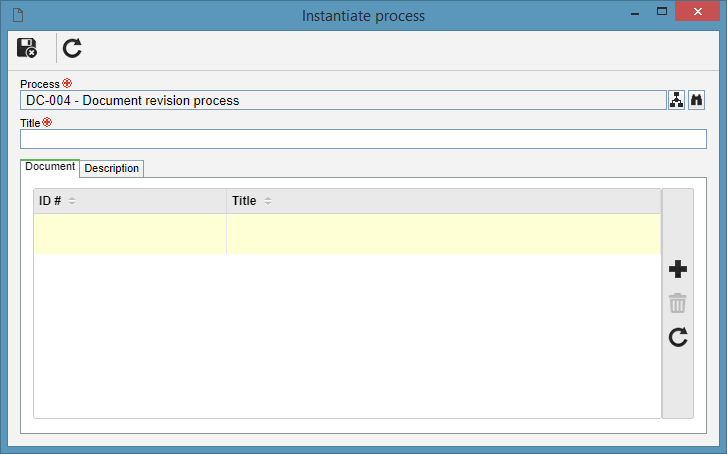The width and height of the screenshot is (727, 454).
Task: Click the trash delete document icon
Action: pyautogui.click(x=677, y=303)
